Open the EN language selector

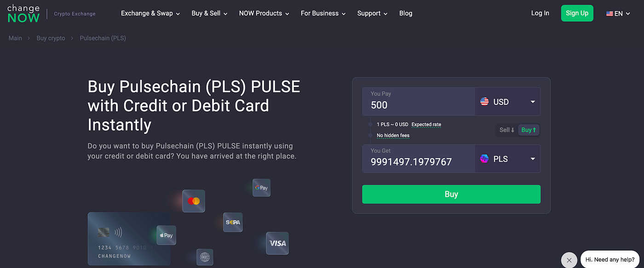click(x=618, y=14)
